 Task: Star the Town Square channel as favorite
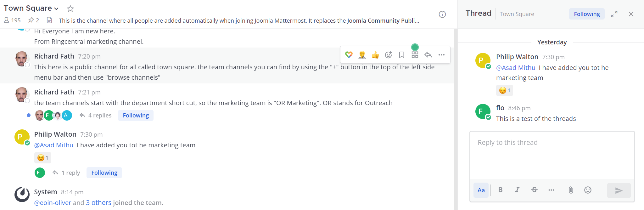coord(70,9)
